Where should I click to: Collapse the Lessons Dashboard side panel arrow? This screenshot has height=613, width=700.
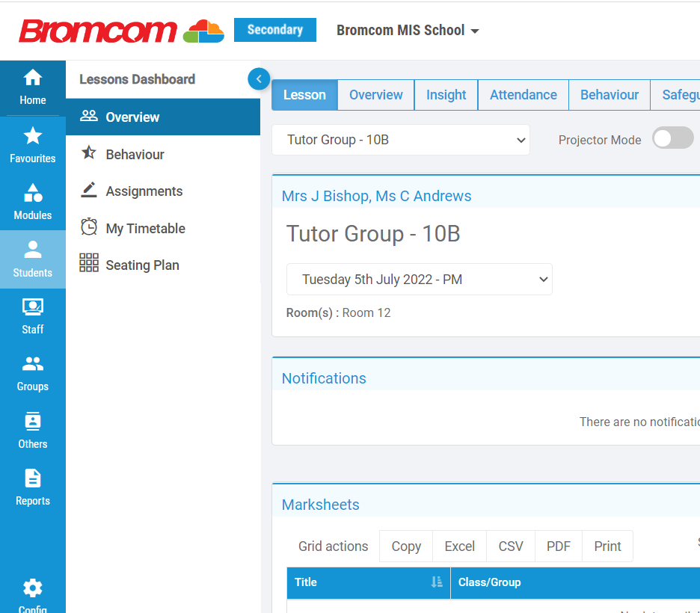(x=259, y=79)
